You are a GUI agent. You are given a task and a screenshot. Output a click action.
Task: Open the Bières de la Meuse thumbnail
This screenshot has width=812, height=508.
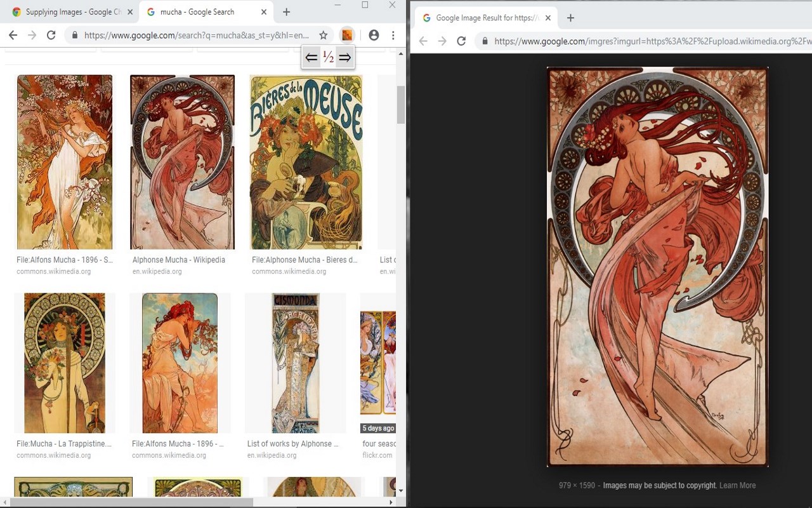[x=306, y=162]
